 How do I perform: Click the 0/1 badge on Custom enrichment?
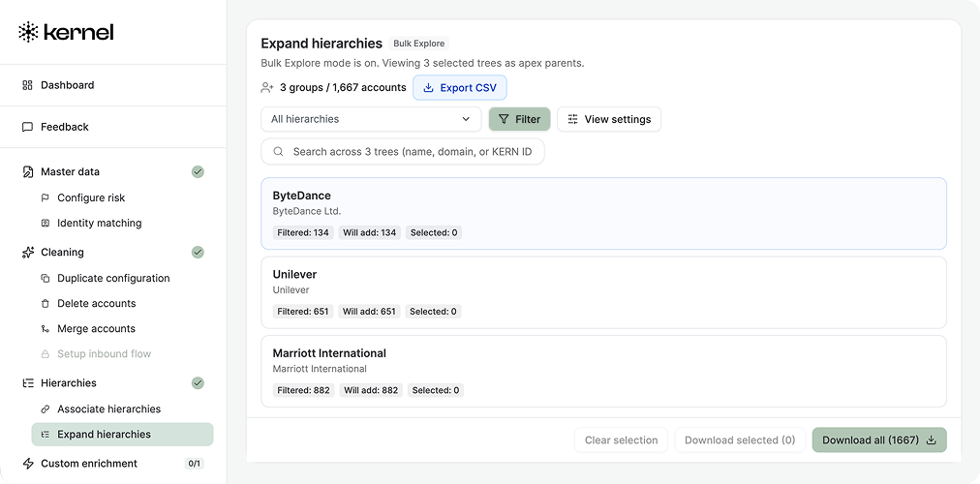pyautogui.click(x=195, y=464)
